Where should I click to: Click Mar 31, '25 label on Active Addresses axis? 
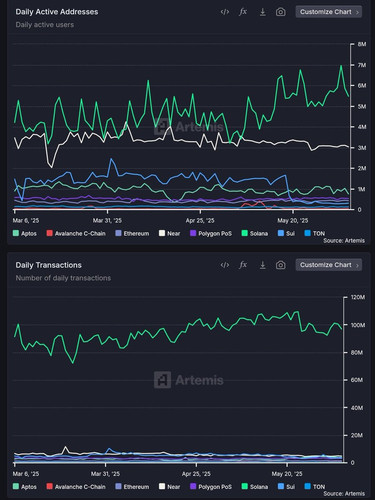(107, 220)
